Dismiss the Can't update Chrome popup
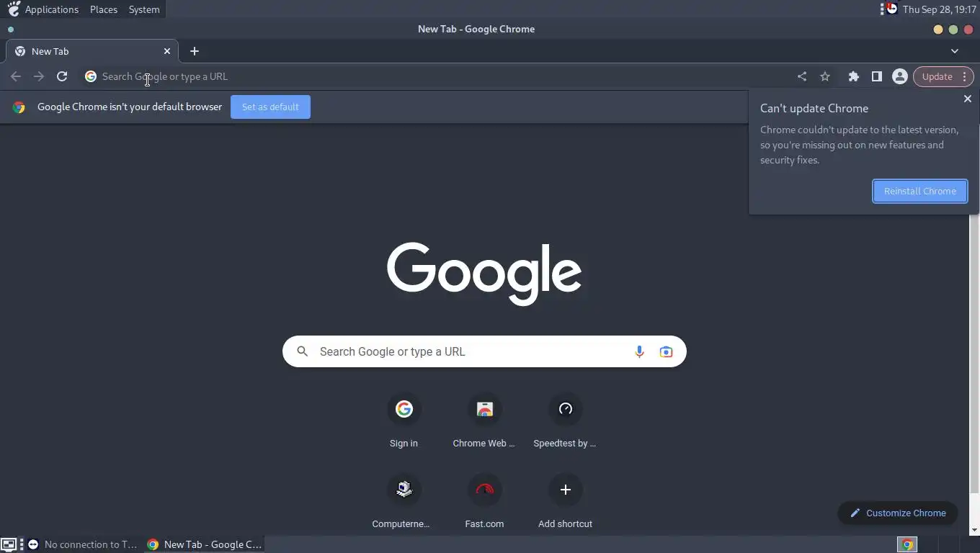 click(968, 99)
